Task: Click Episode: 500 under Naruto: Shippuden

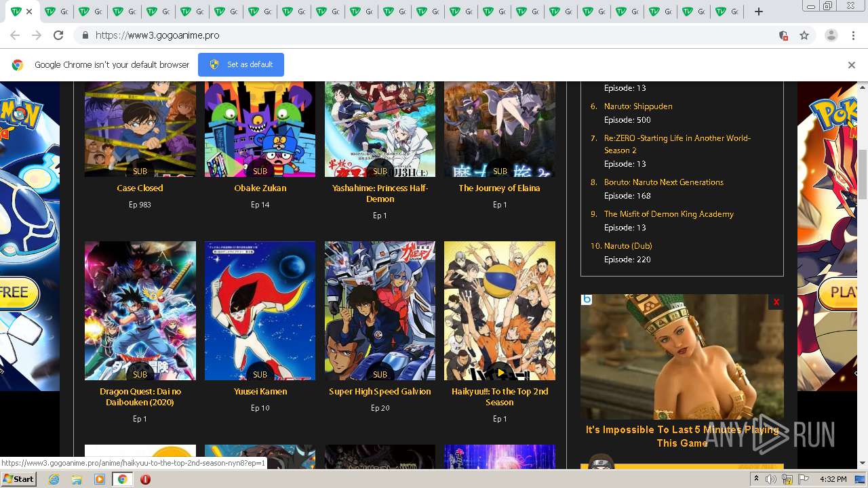Action: click(627, 120)
